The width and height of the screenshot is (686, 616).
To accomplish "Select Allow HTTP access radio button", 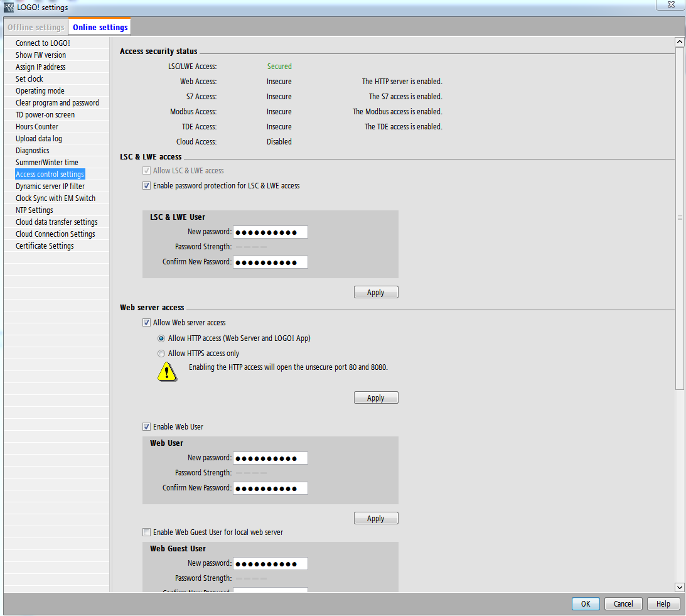I will 161,338.
